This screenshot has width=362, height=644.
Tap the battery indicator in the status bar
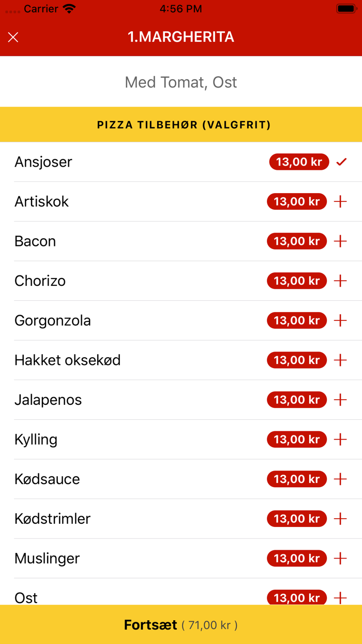tap(345, 8)
